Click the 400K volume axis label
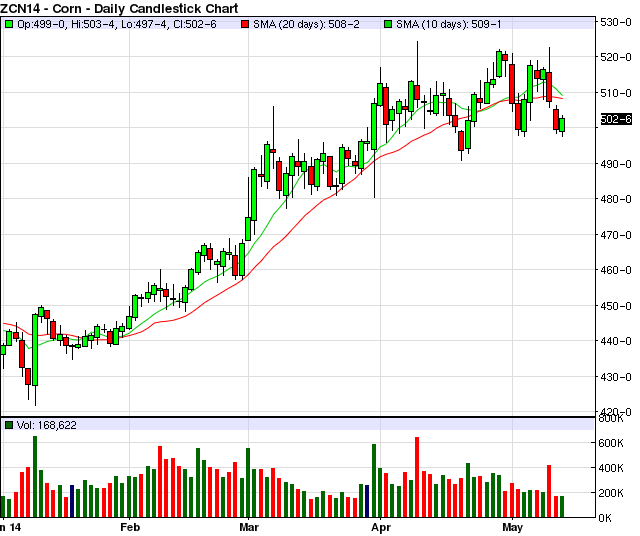 click(x=611, y=468)
